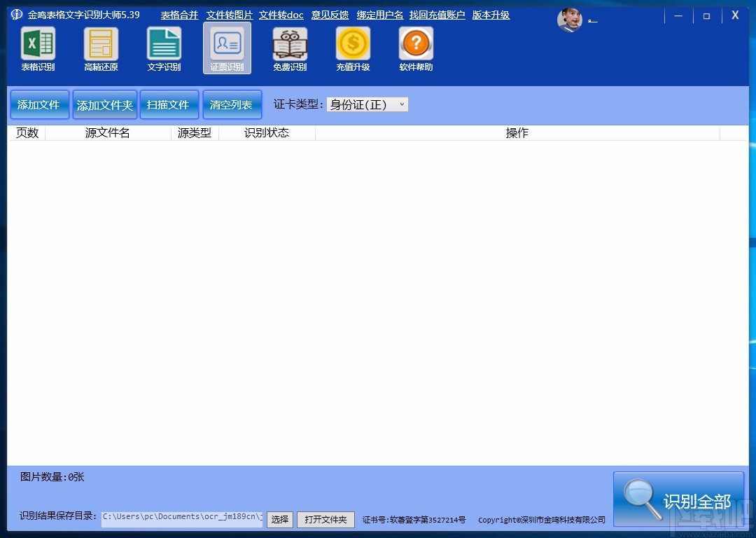This screenshot has width=756, height=538.
Task: Open 软件帮助 software help
Action: (x=415, y=48)
